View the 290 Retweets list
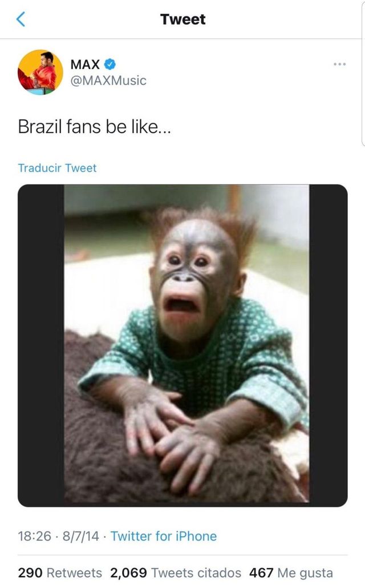 [60, 572]
